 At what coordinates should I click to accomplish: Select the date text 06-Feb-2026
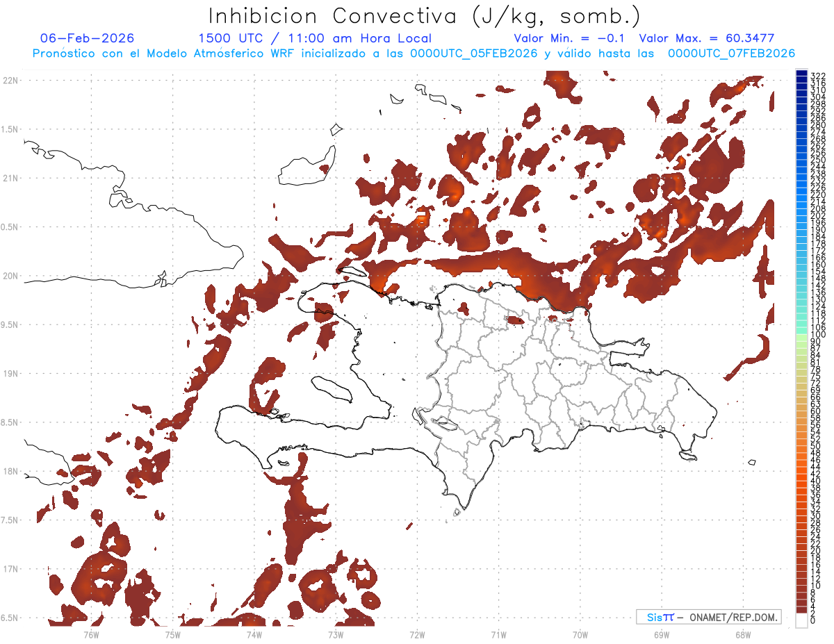(88, 38)
